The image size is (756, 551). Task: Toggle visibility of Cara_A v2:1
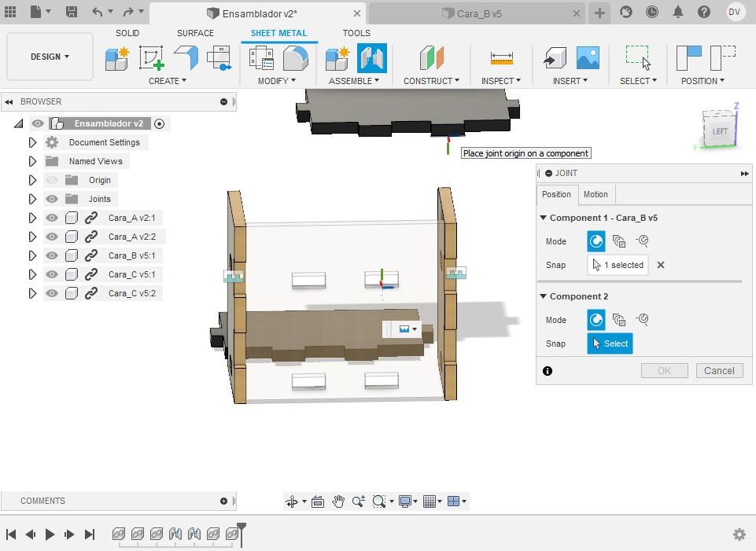(52, 218)
